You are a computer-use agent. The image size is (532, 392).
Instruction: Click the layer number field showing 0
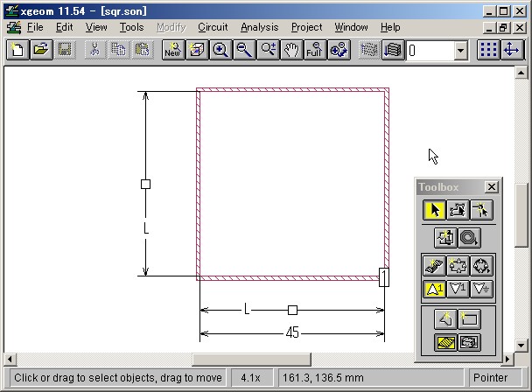[x=430, y=51]
